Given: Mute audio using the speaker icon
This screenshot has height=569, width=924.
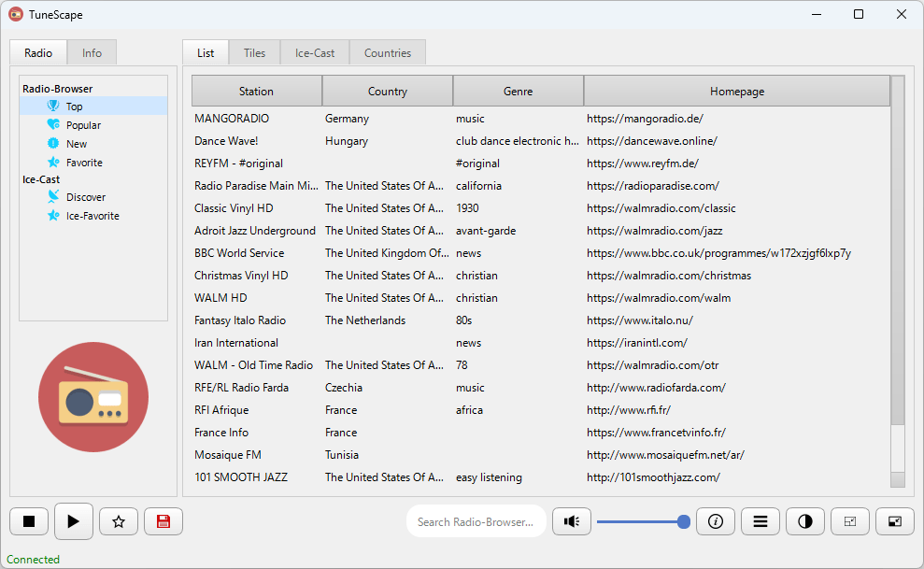Looking at the screenshot, I should point(572,521).
